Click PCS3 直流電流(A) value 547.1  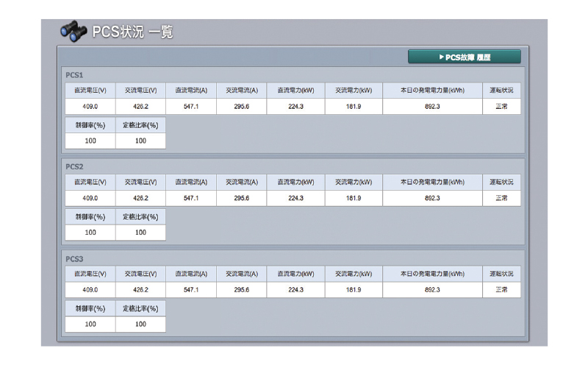(x=191, y=290)
